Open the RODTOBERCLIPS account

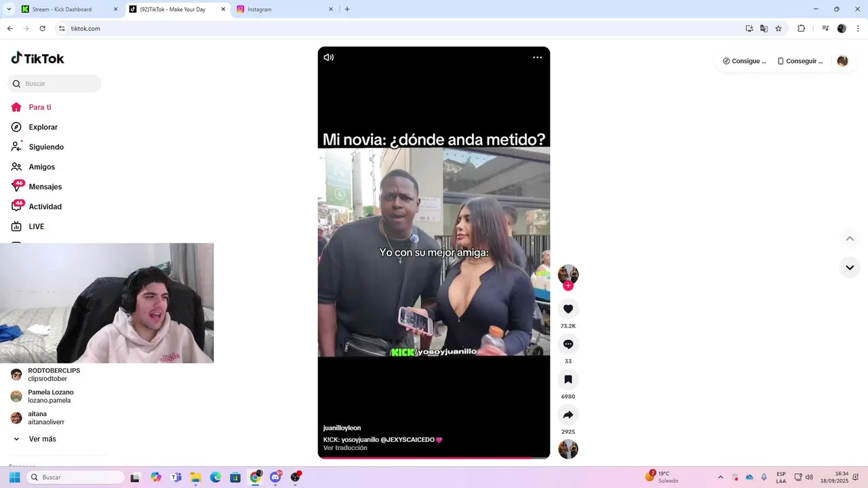tap(54, 375)
